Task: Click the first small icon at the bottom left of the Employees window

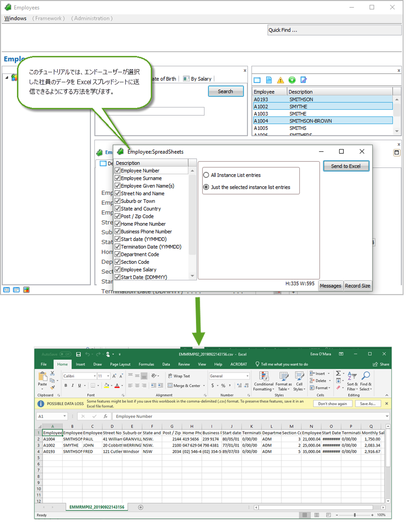Action: 6,290
